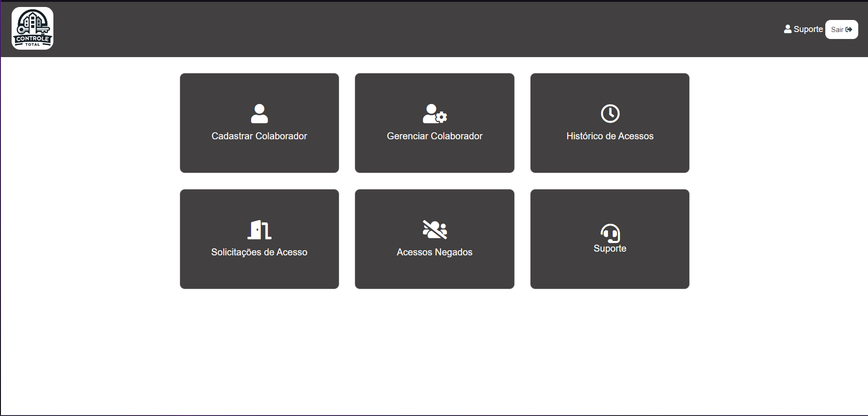Image resolution: width=868 pixels, height=416 pixels.
Task: Click the Suporte text label in the bottom-right card
Action: pyautogui.click(x=610, y=249)
